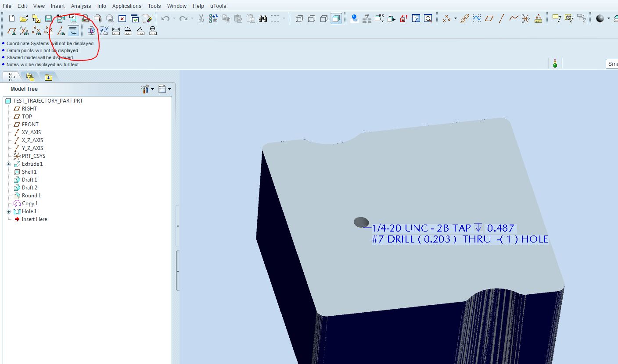Switch to hidden line display mode

312,18
